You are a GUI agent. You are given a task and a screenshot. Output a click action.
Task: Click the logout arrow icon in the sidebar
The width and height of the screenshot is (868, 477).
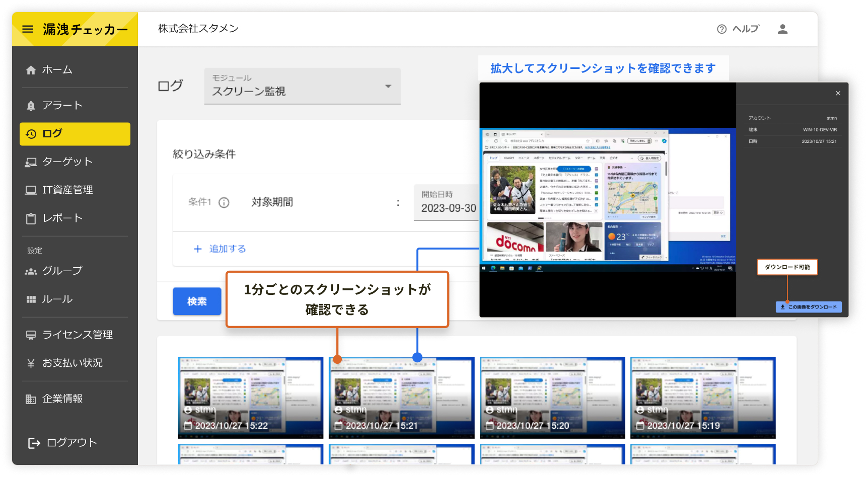click(x=34, y=443)
